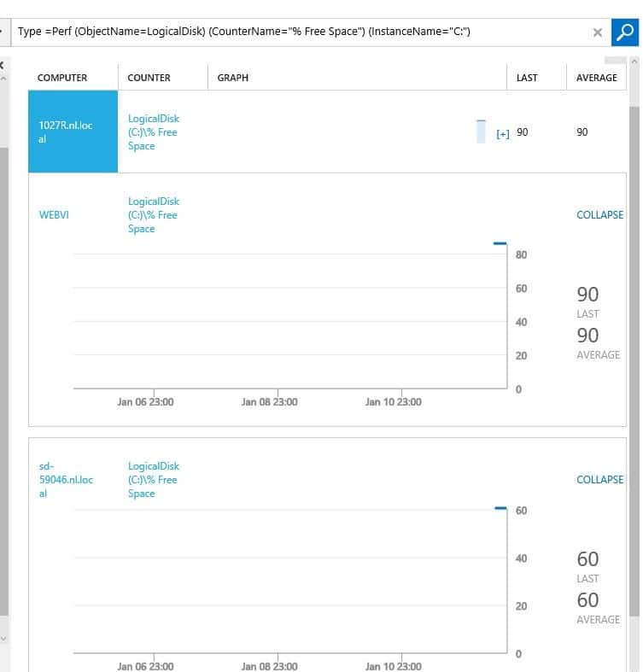Clear the search query with the X icon
643x672 pixels.
pos(598,32)
